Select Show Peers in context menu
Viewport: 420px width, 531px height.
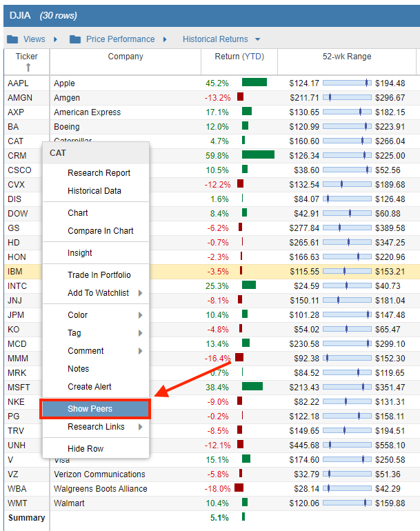(x=96, y=409)
